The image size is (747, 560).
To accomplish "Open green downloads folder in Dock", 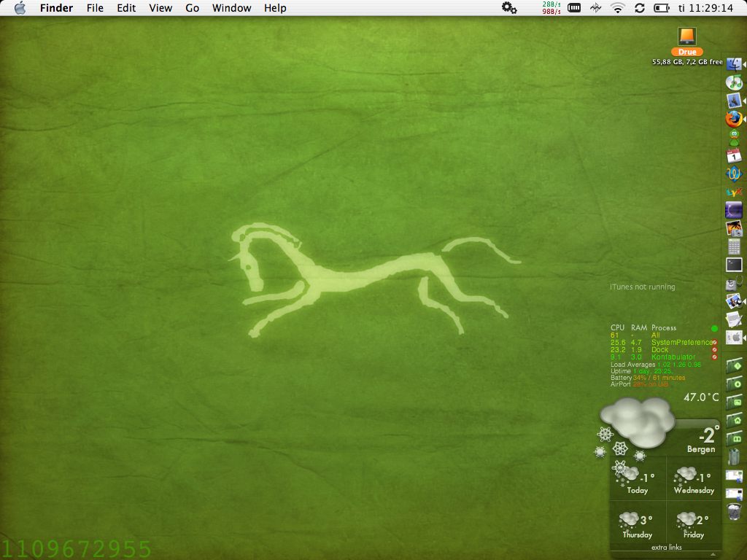I will click(x=734, y=384).
